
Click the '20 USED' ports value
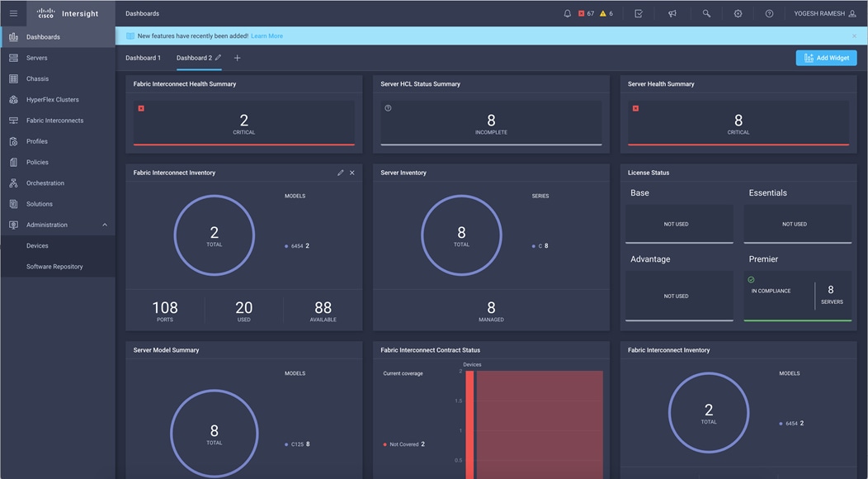click(244, 311)
